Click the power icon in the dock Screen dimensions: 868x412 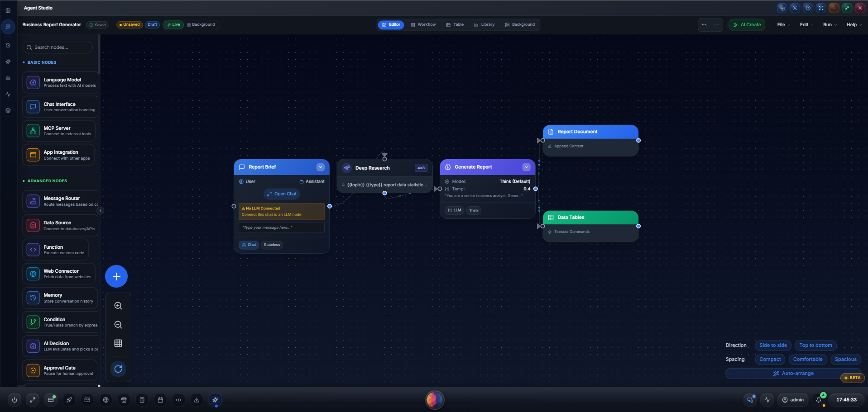[14, 400]
